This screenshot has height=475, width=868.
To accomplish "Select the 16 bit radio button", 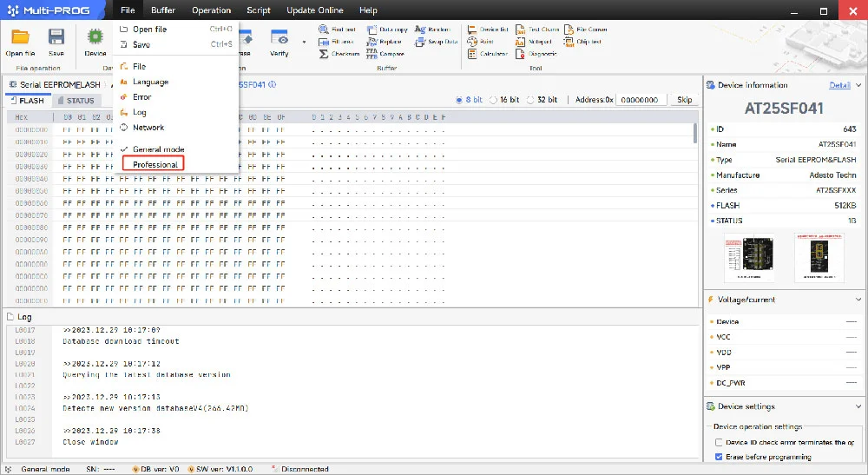I will [x=493, y=100].
